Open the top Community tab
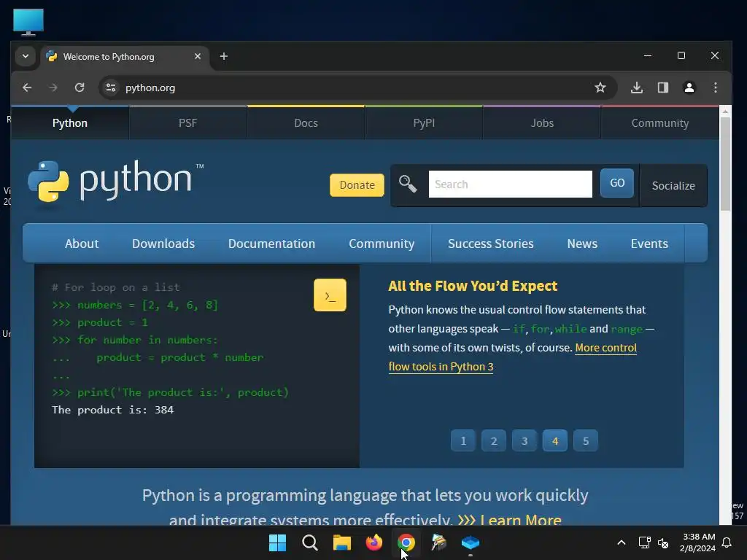 tap(659, 122)
